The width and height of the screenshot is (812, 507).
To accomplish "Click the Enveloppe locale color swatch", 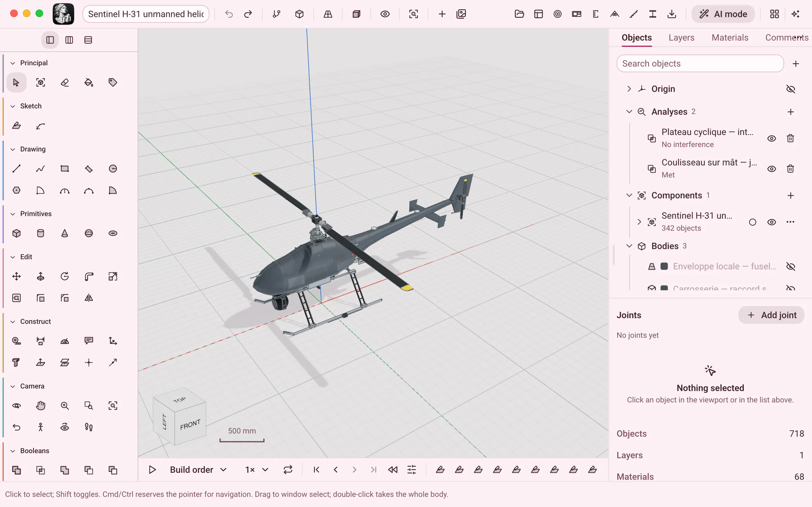I will (x=664, y=266).
